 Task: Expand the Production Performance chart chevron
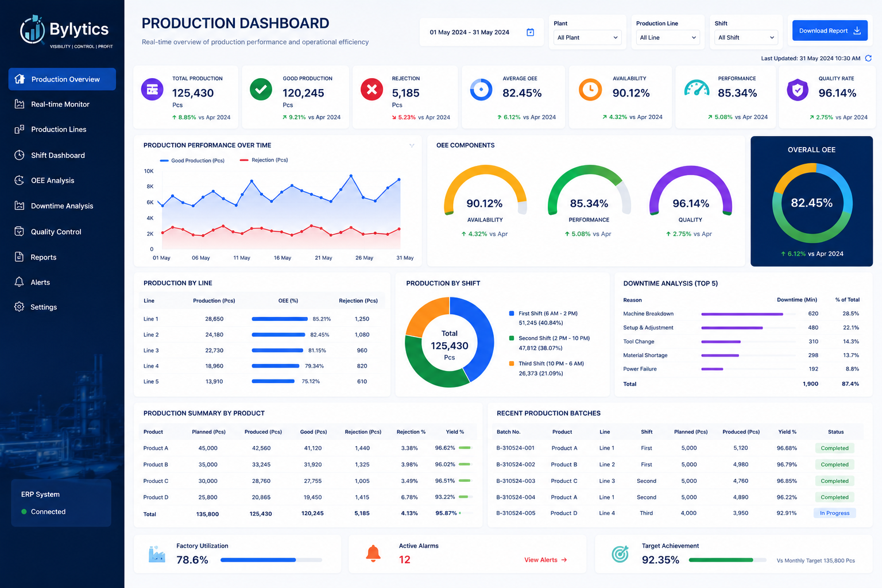[x=412, y=145]
